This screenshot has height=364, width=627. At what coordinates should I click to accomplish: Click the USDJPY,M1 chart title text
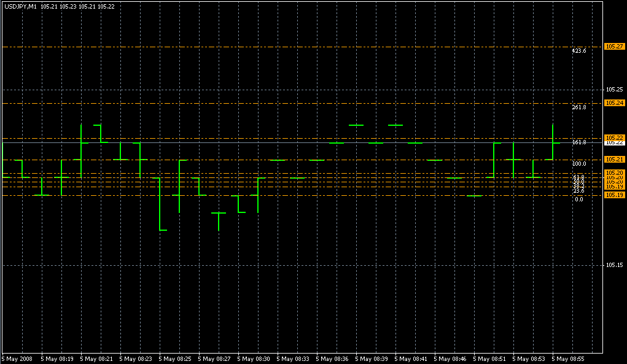click(x=20, y=6)
